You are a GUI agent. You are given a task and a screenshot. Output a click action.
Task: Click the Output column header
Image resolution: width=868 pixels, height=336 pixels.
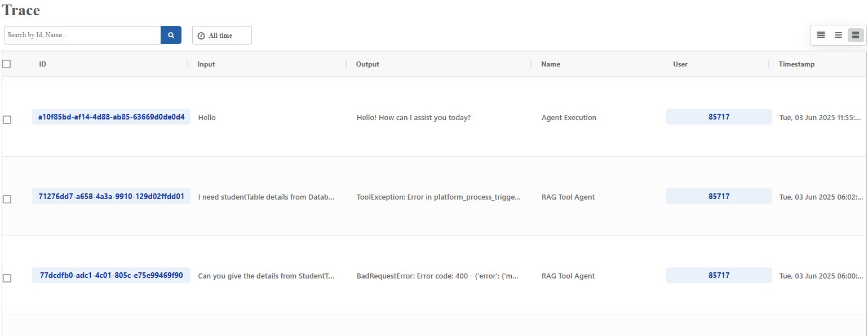coord(367,64)
